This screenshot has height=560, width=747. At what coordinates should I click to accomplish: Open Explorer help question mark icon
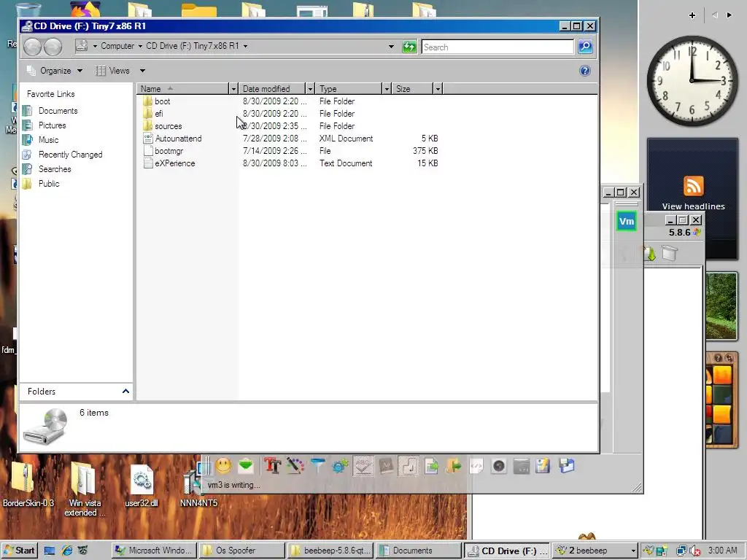click(x=585, y=71)
